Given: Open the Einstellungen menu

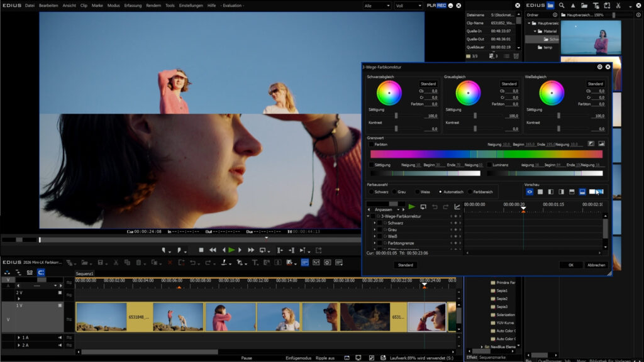Looking at the screenshot, I should (x=191, y=5).
